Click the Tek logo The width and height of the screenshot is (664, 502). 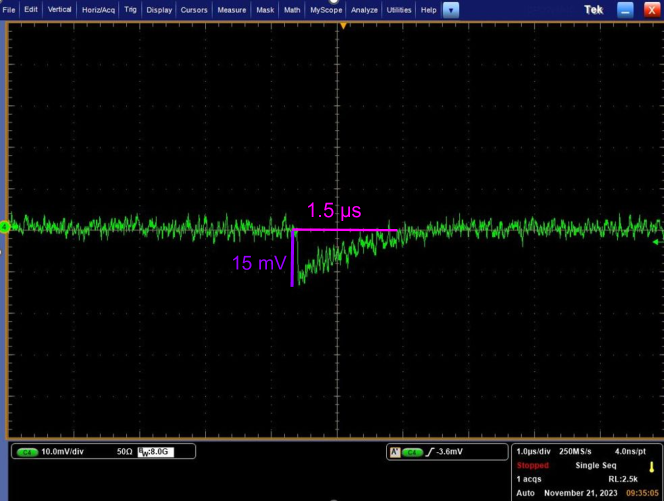(594, 10)
